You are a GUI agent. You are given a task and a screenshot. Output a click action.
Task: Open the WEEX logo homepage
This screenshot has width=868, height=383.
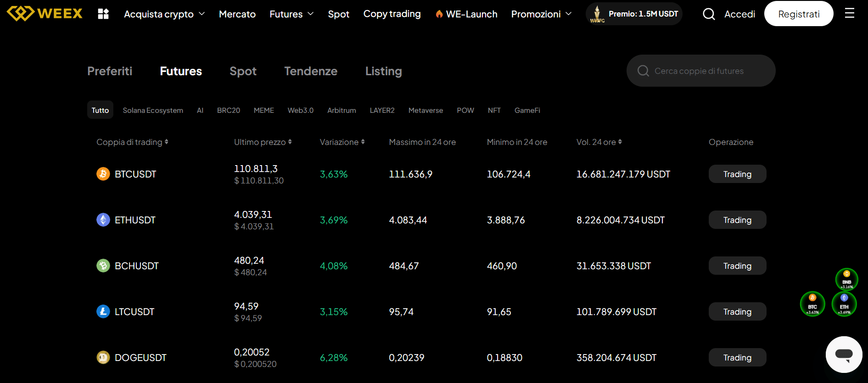(x=45, y=13)
